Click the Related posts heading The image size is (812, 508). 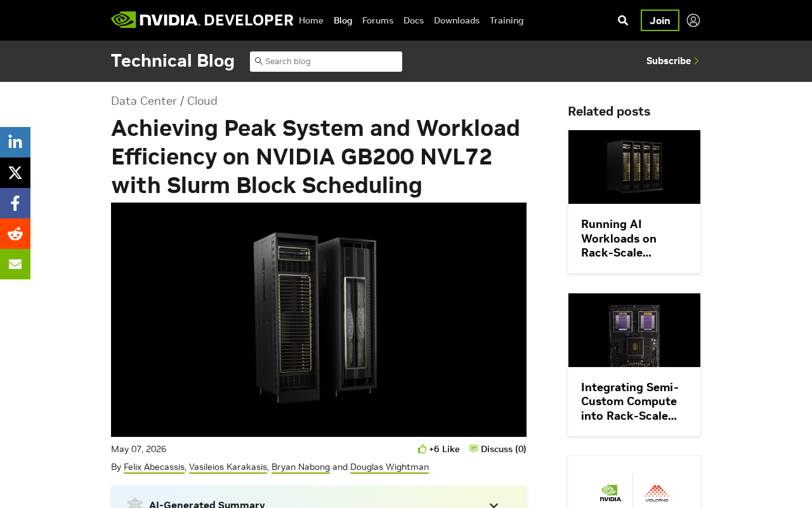click(609, 111)
